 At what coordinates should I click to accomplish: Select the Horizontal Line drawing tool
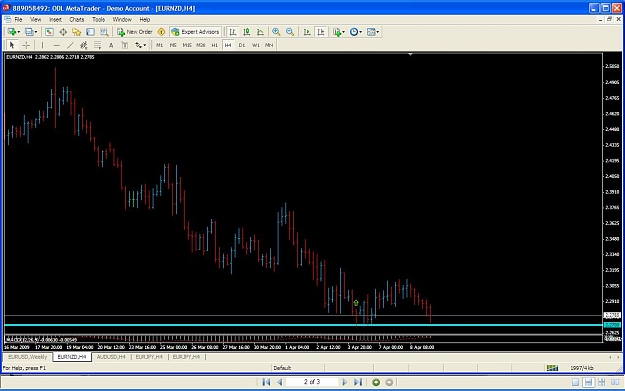(x=57, y=45)
